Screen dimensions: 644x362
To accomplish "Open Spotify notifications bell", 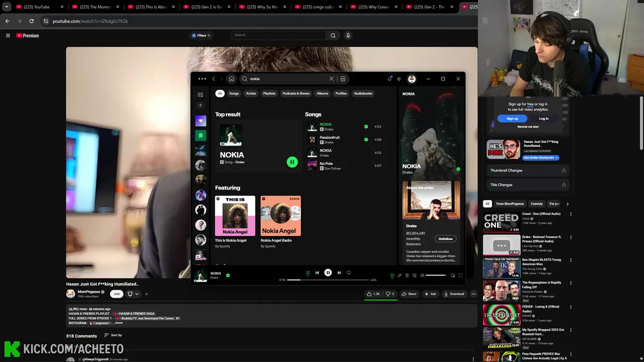I will coord(389,79).
